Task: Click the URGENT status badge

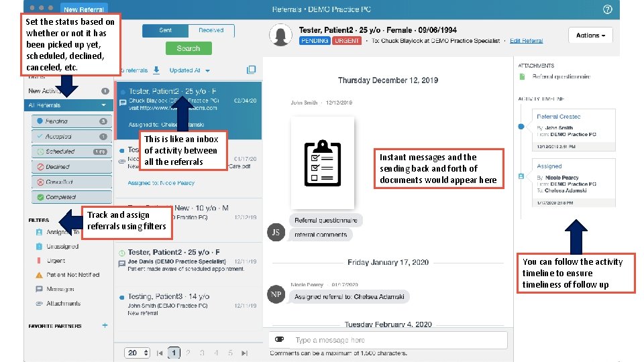Action: 347,41
